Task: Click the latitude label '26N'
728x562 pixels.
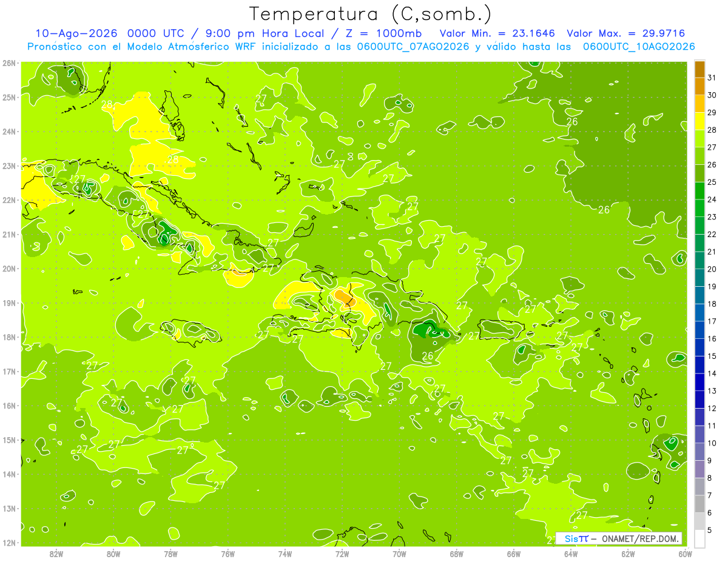Action: (x=9, y=63)
